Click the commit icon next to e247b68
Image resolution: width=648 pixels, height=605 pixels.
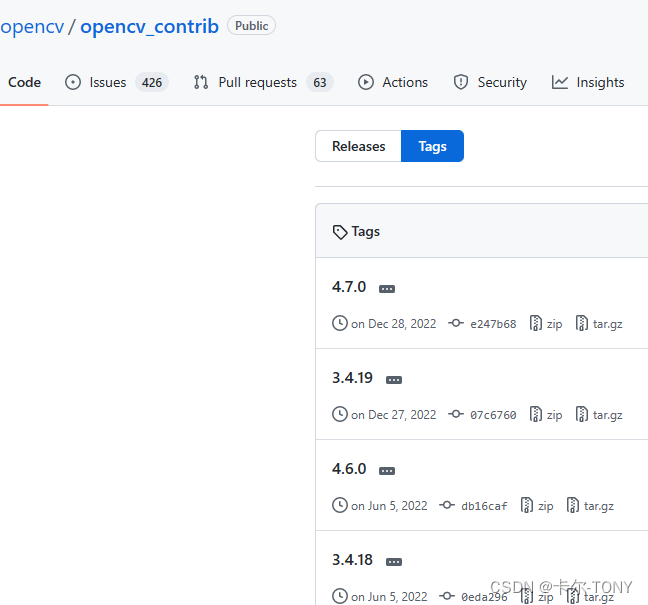coord(456,323)
